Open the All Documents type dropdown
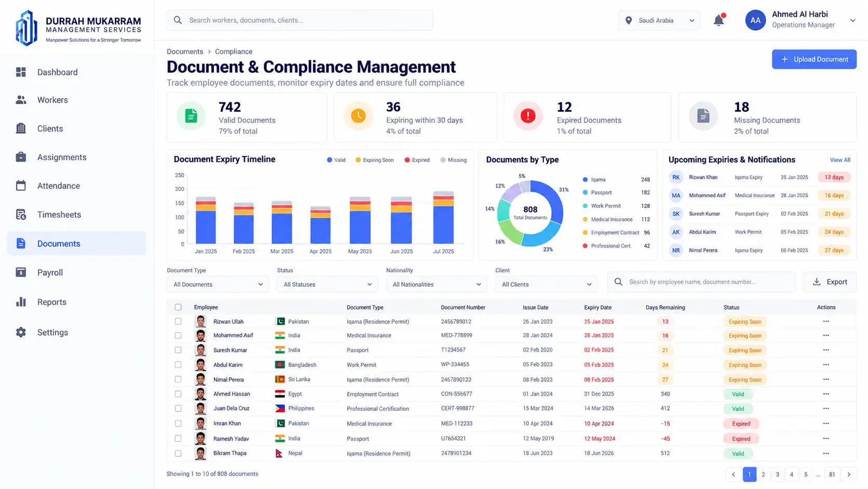The height and width of the screenshot is (489, 868). click(218, 284)
